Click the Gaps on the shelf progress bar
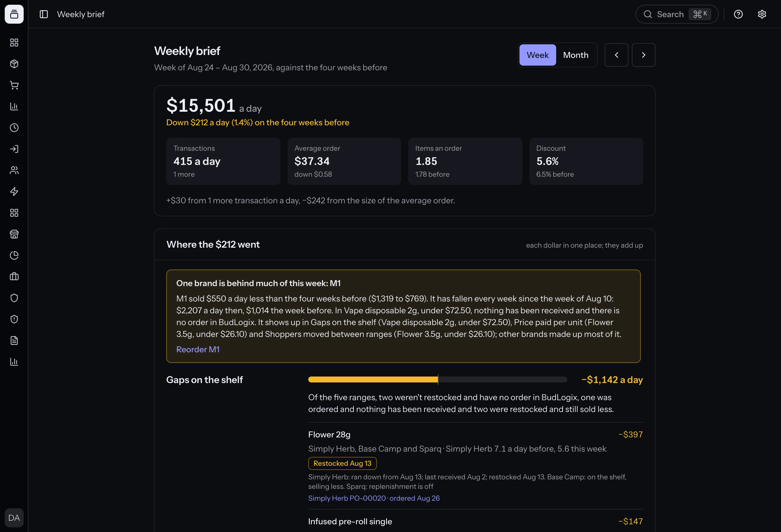The width and height of the screenshot is (781, 532). point(438,379)
